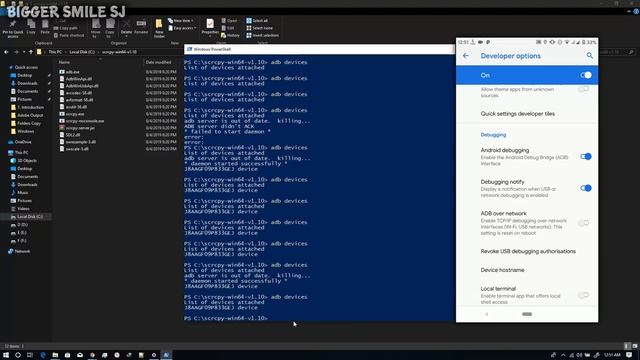The width and height of the screenshot is (640, 360).
Task: Tap back arrow in Developer options
Action: pos(466,56)
